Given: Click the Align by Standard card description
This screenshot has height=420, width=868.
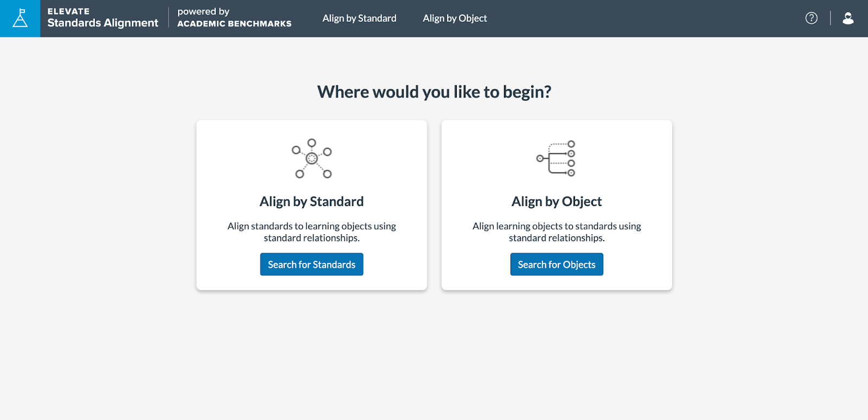Looking at the screenshot, I should pyautogui.click(x=311, y=232).
